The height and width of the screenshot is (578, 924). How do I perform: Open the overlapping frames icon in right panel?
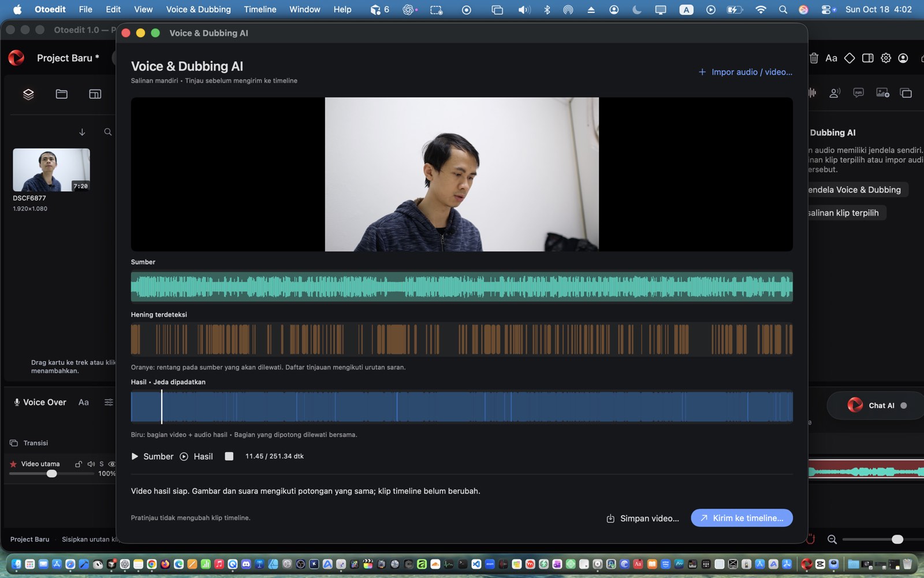pyautogui.click(x=906, y=93)
